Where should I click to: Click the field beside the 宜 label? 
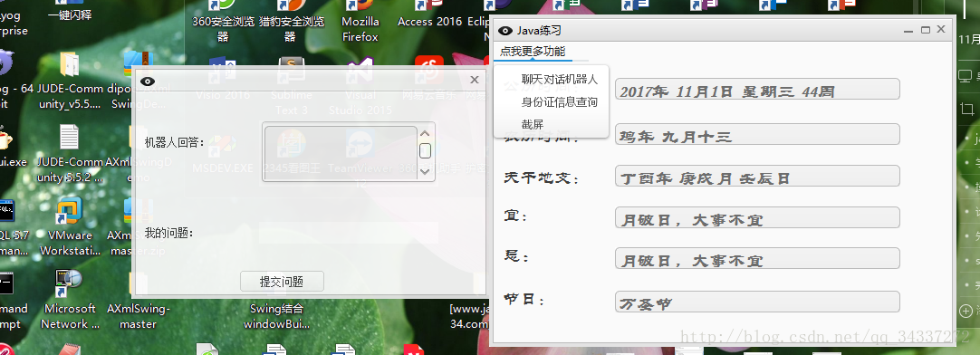point(757,217)
